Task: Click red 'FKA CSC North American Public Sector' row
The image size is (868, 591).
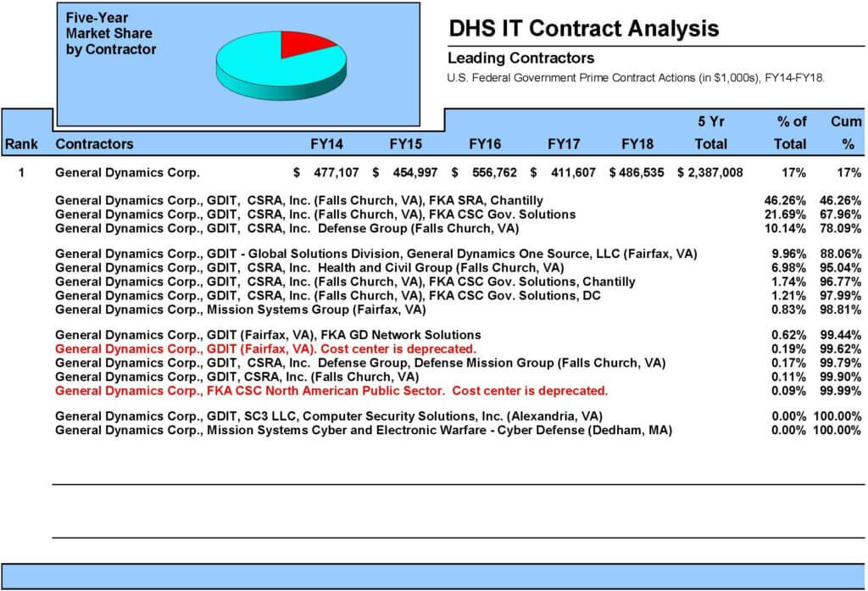Action: [x=331, y=391]
